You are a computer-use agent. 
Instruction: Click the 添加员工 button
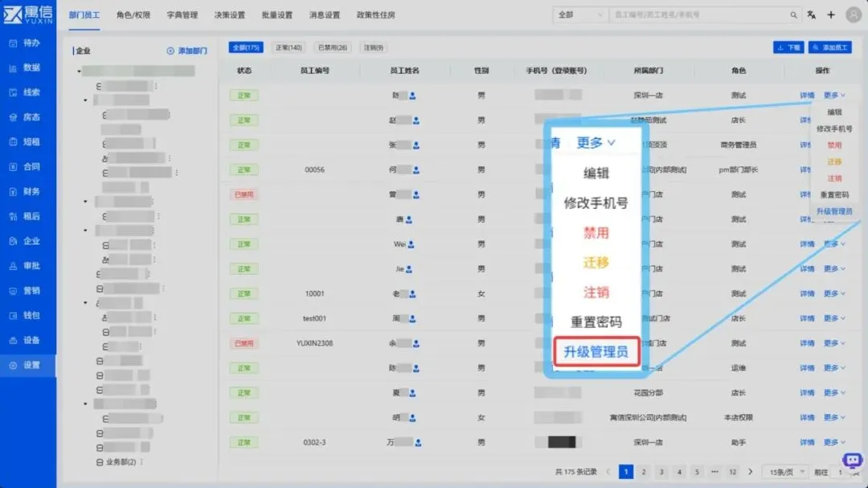click(829, 47)
